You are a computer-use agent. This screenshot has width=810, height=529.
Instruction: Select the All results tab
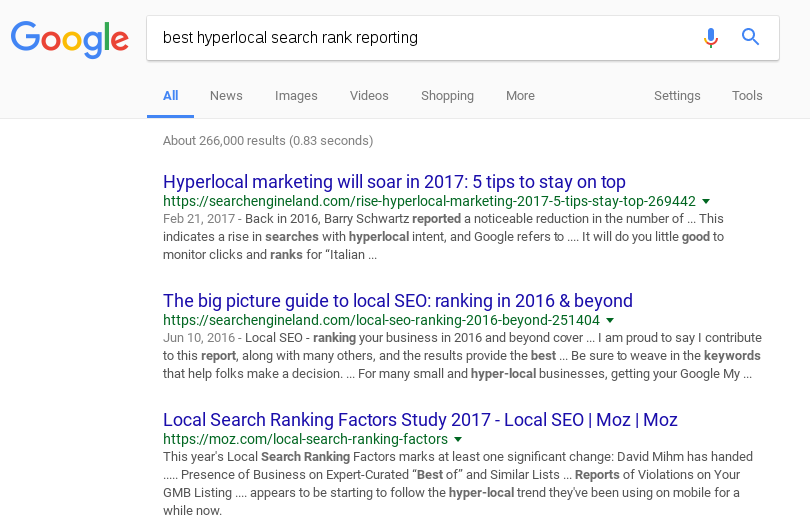coord(170,96)
